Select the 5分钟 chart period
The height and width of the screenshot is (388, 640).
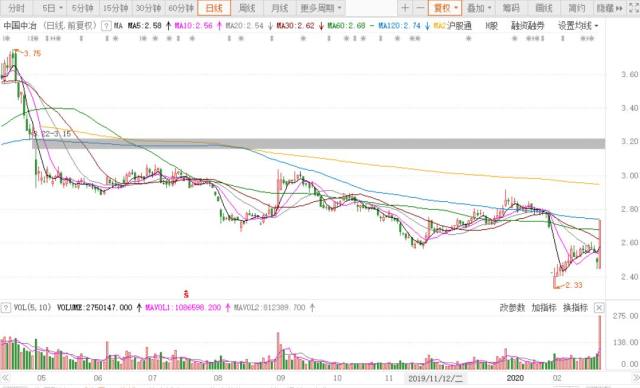point(83,8)
